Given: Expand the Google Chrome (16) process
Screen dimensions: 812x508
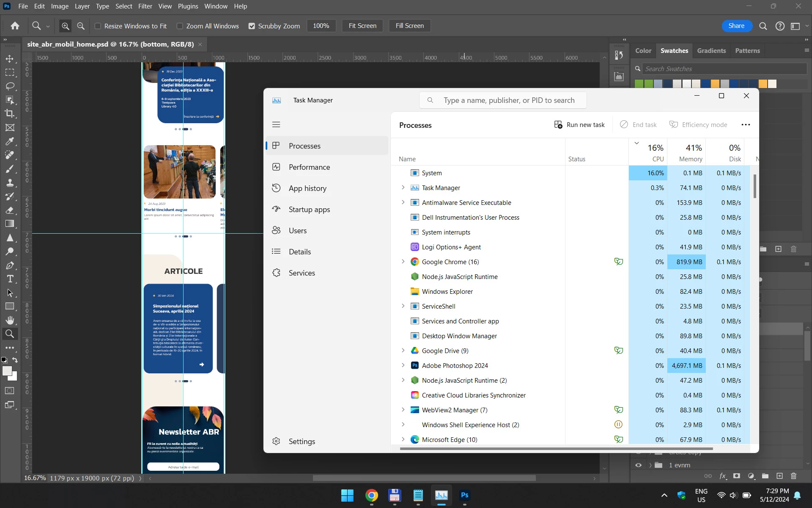Looking at the screenshot, I should (x=403, y=262).
